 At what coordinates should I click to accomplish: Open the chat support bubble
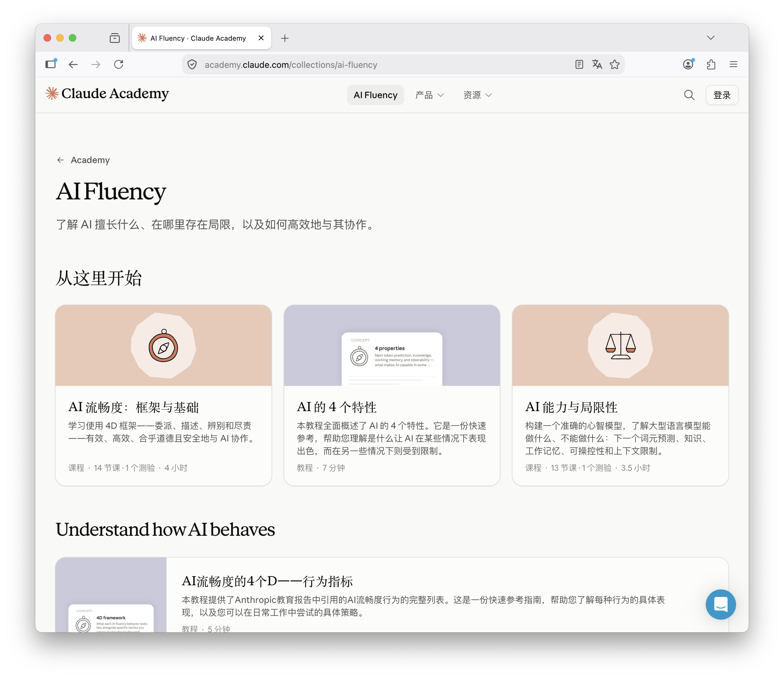[x=720, y=604]
